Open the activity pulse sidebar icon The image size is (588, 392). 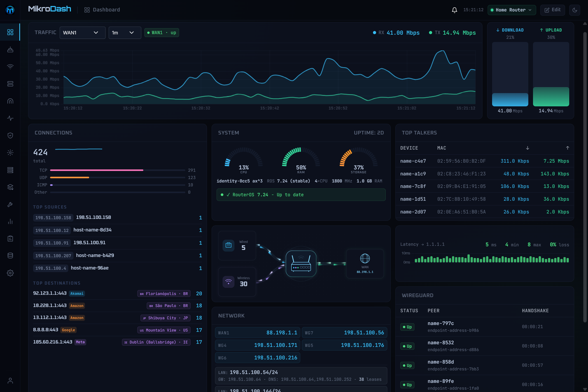(x=10, y=118)
